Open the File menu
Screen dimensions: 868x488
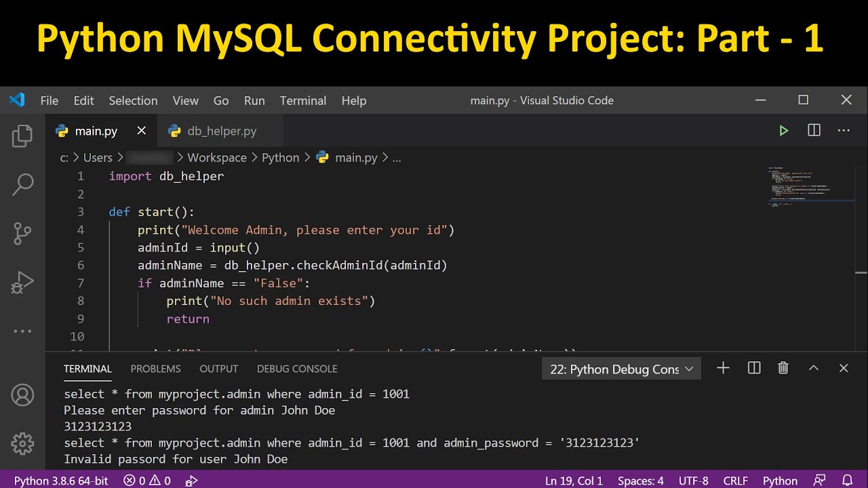50,100
